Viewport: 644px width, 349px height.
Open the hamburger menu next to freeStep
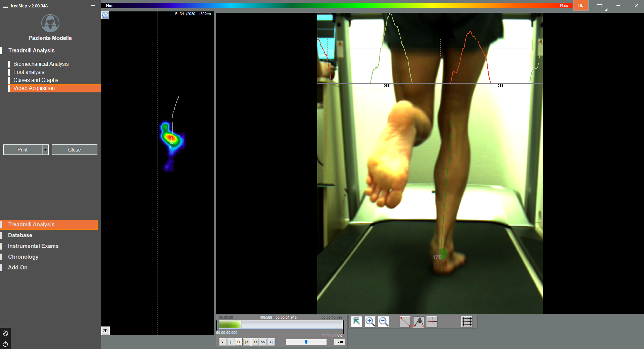[5, 6]
